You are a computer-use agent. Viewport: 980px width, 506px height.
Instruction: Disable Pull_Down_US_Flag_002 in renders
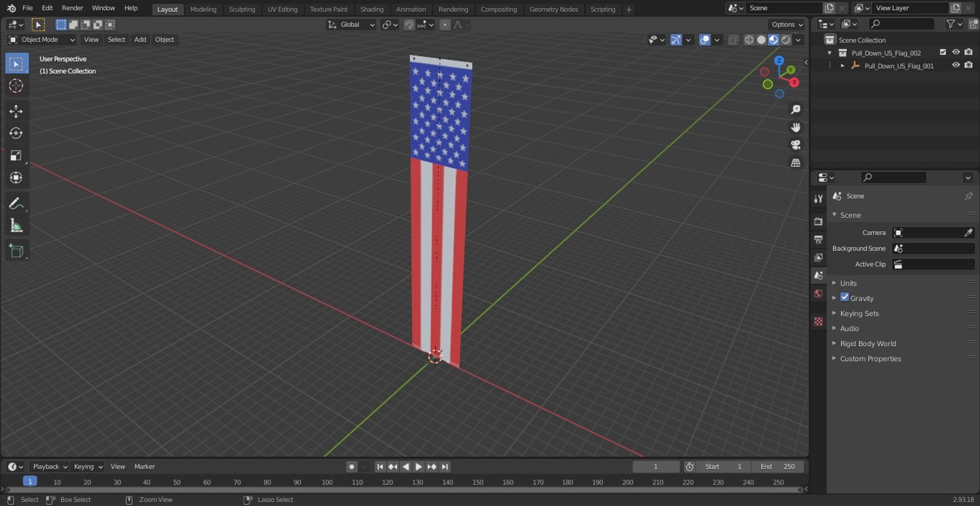[x=968, y=52]
